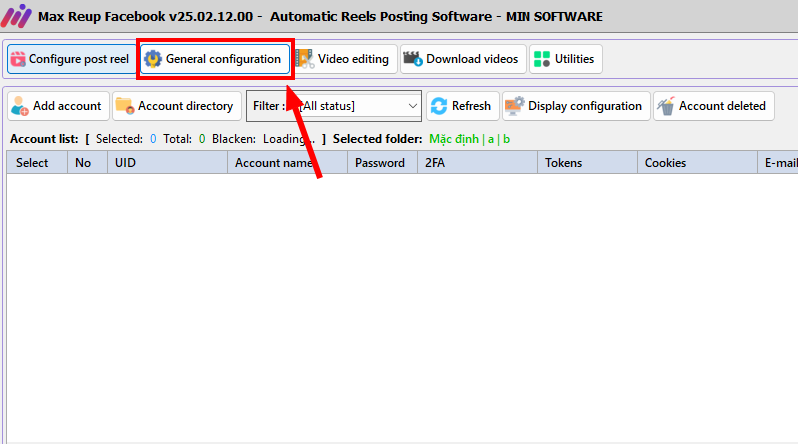
Task: Click the Video editing film icon
Action: point(304,59)
